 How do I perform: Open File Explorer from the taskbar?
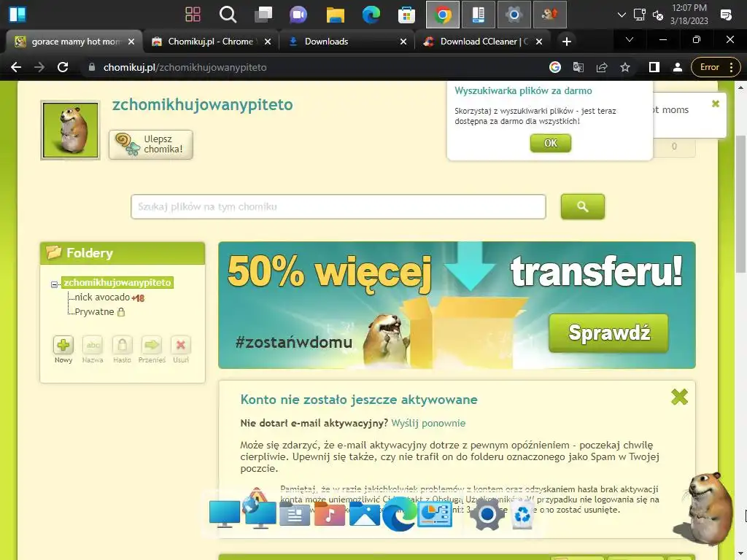(x=335, y=15)
